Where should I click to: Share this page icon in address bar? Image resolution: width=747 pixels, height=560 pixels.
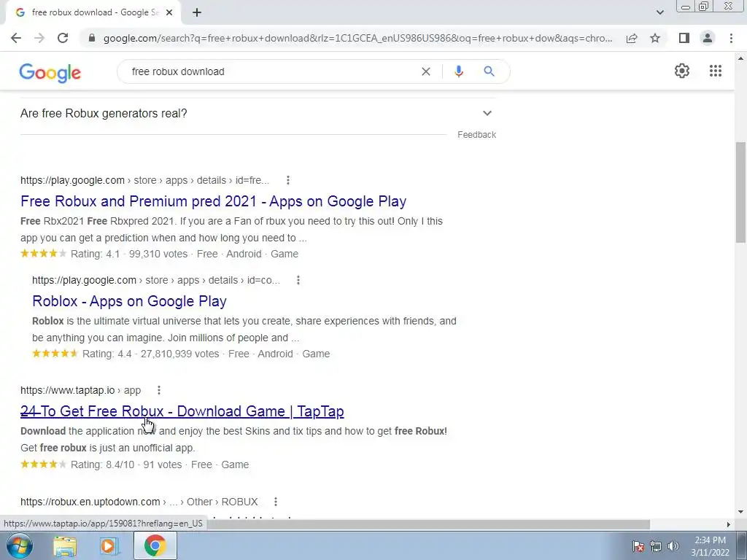pos(632,38)
